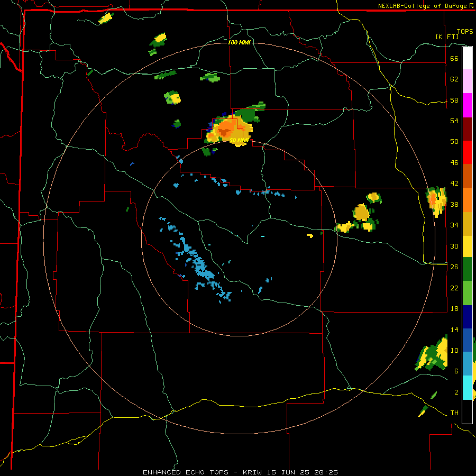
Task: Click the 58 value on the scale
Action: point(454,100)
